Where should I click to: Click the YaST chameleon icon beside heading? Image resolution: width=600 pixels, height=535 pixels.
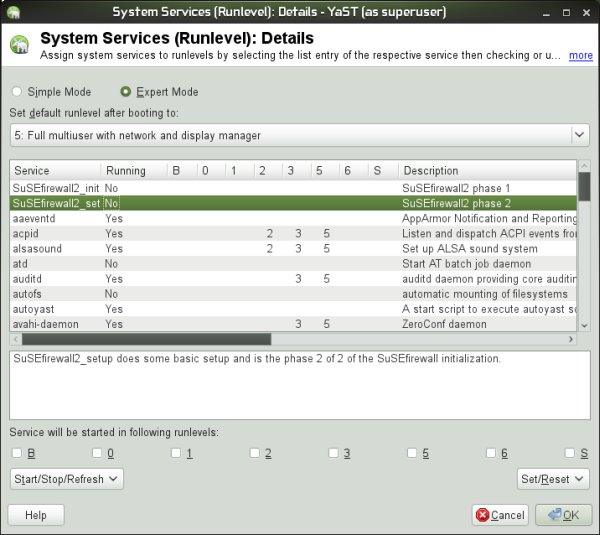(20, 45)
